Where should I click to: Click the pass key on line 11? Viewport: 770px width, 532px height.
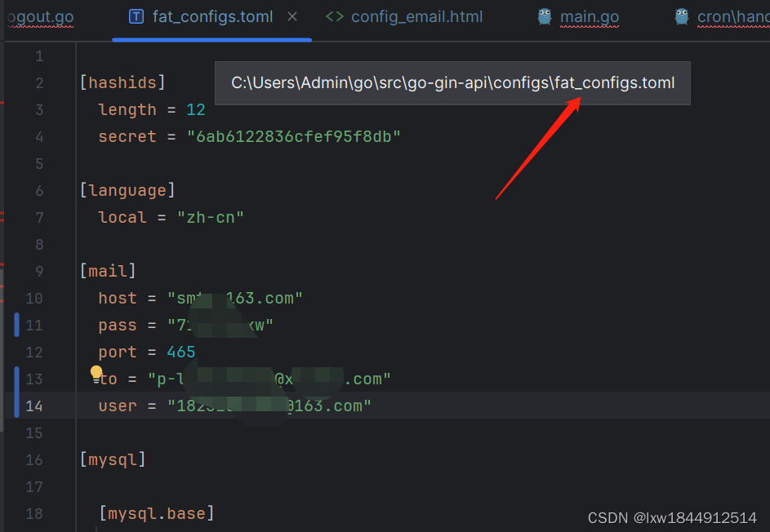118,325
